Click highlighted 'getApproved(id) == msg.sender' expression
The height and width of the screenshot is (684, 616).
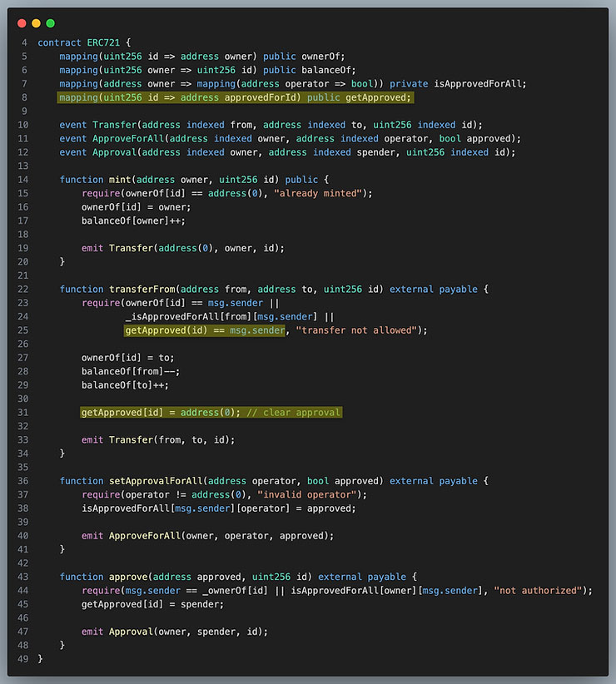coord(205,330)
